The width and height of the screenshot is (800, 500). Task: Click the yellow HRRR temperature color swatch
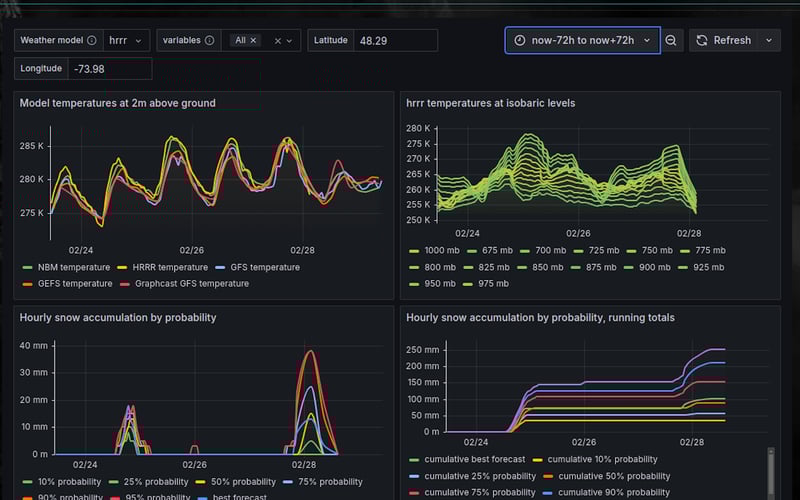point(122,268)
